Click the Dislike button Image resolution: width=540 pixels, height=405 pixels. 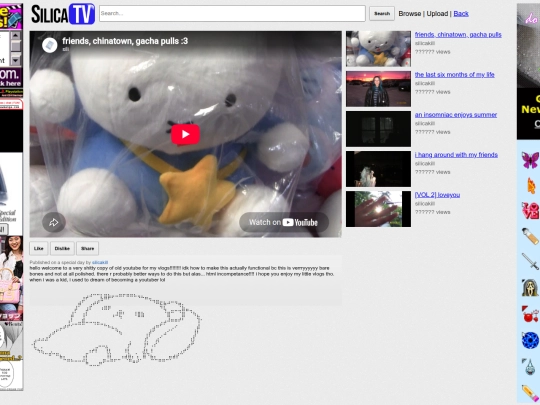[62, 248]
